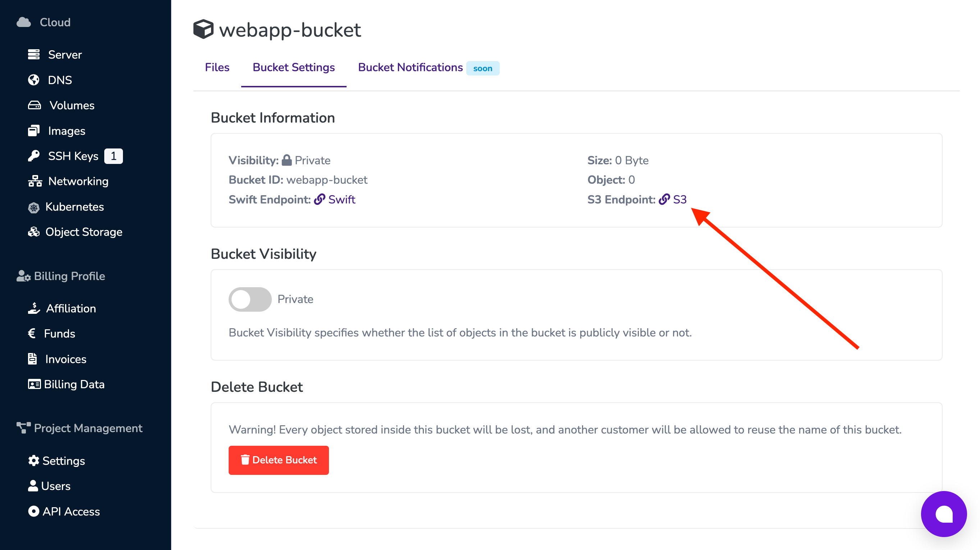Toggle the bucket visibility Private switch
980x550 pixels.
point(250,299)
